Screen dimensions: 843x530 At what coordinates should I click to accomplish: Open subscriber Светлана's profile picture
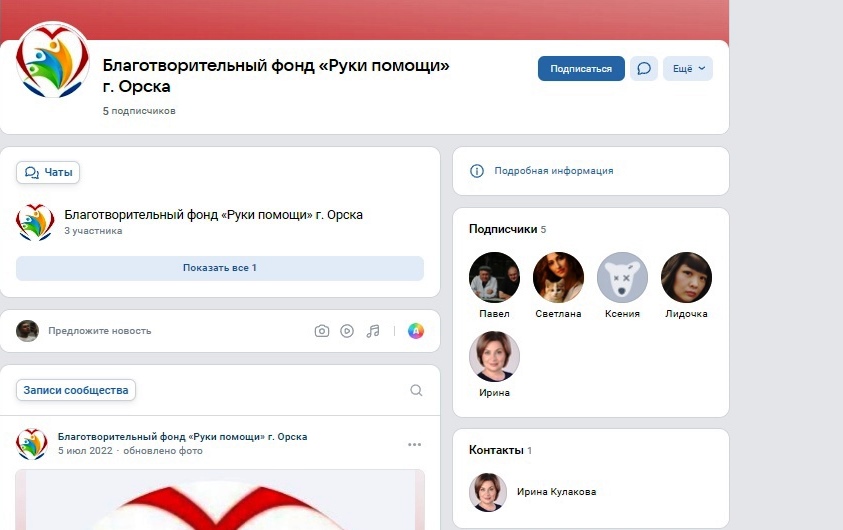click(x=559, y=277)
